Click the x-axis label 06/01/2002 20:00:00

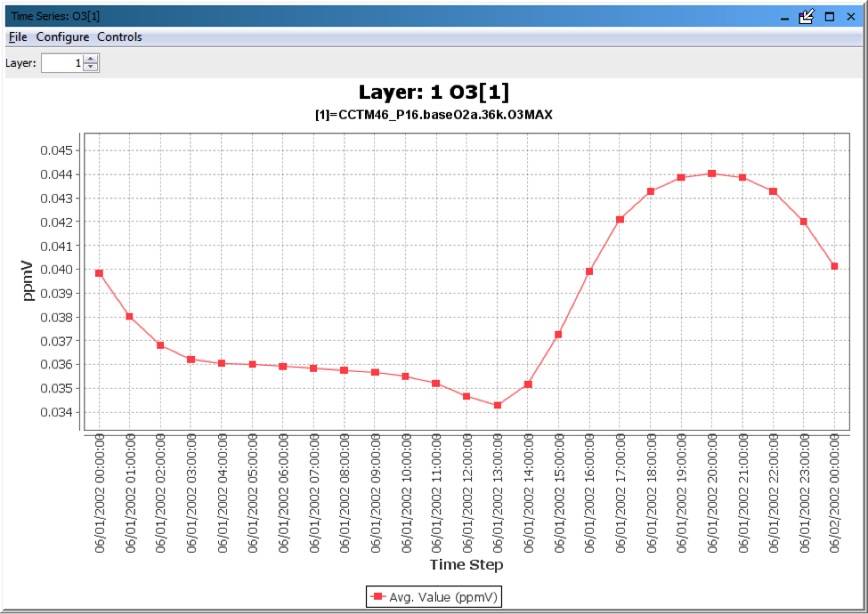(x=712, y=493)
